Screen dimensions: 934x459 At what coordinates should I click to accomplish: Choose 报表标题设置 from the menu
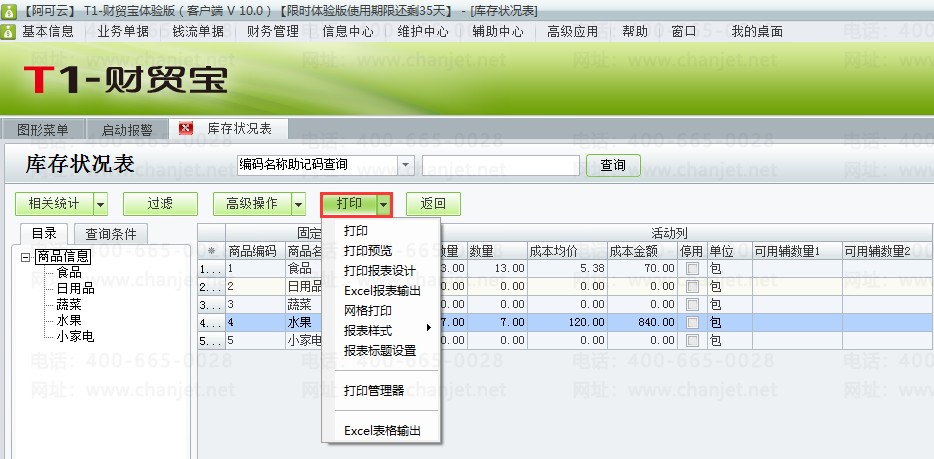(x=380, y=350)
